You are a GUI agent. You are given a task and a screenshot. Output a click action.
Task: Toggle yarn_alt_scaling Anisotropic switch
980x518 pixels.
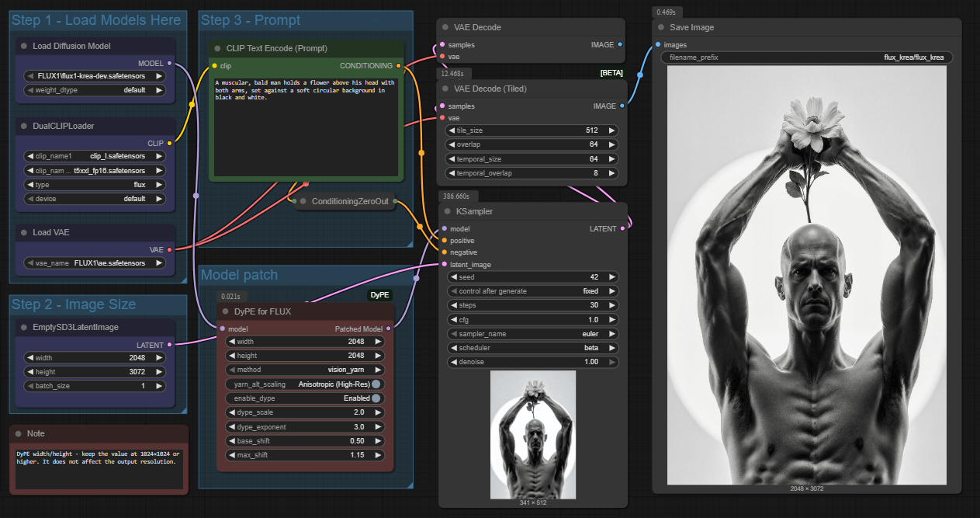[x=376, y=384]
